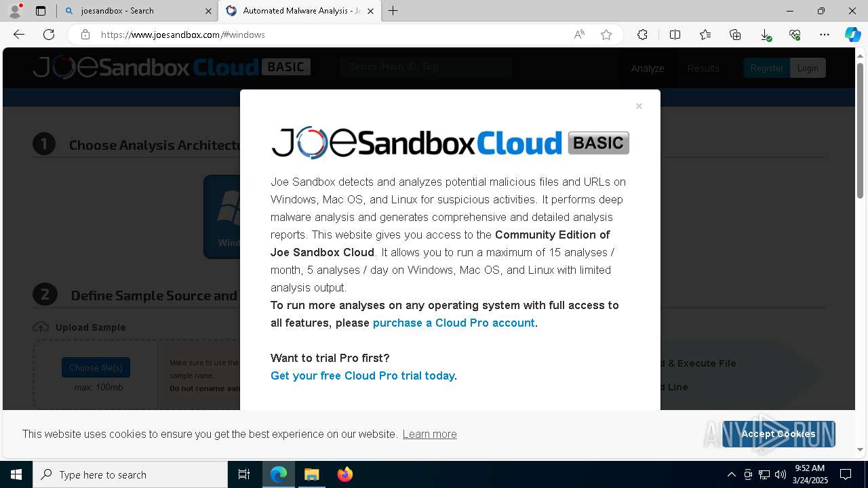Show Edge Downloads panel
The width and height of the screenshot is (868, 488).
click(x=765, y=35)
